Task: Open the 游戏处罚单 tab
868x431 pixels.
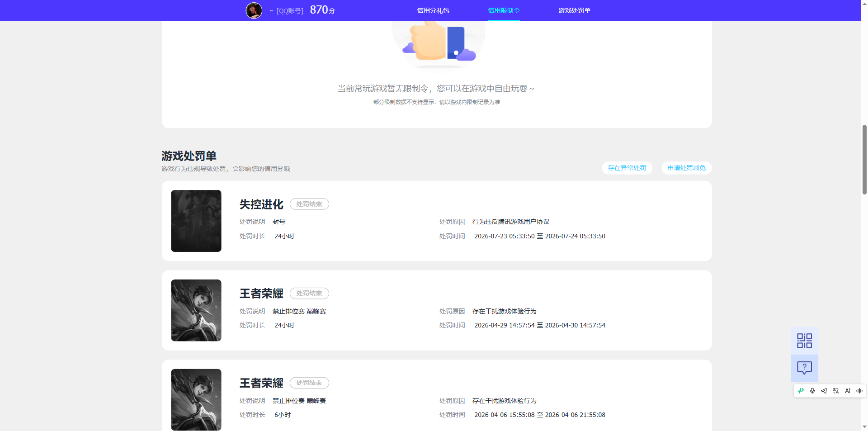Action: [574, 10]
